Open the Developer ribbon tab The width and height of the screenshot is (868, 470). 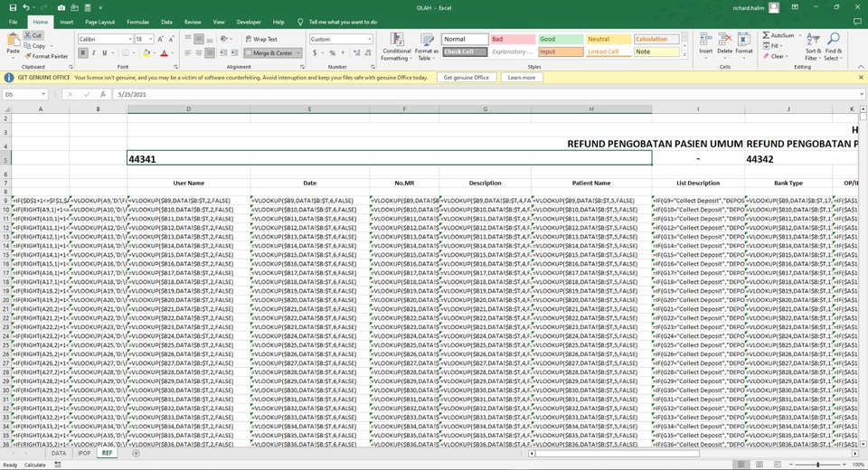tap(249, 22)
